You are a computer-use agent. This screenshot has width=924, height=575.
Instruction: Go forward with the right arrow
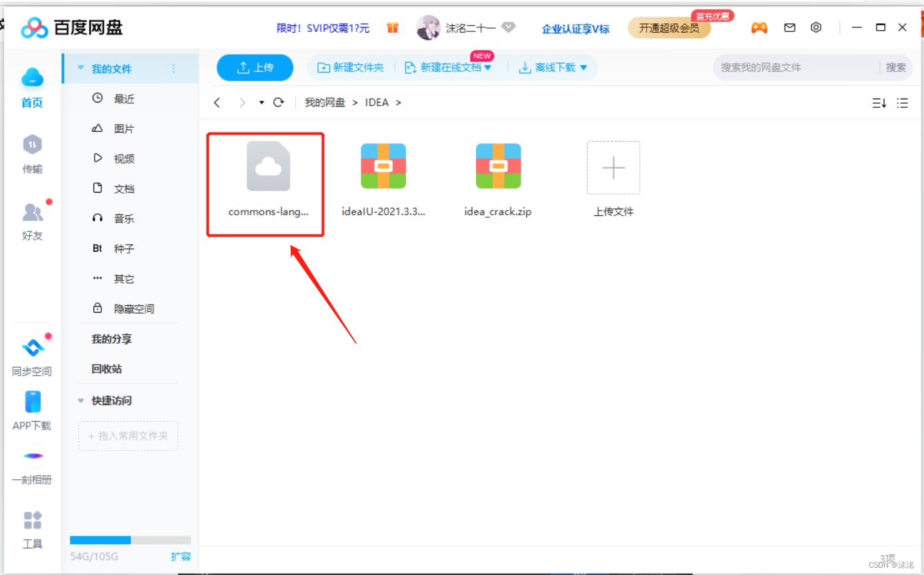242,103
